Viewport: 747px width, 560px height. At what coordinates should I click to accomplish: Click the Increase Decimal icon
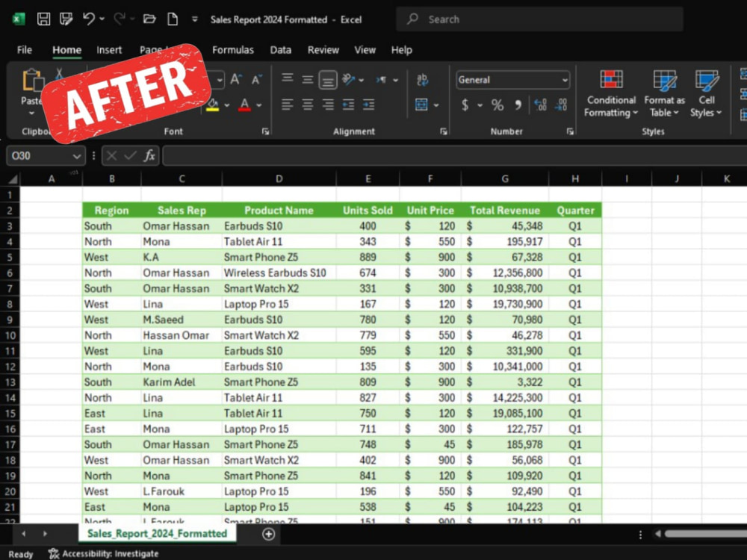(541, 105)
